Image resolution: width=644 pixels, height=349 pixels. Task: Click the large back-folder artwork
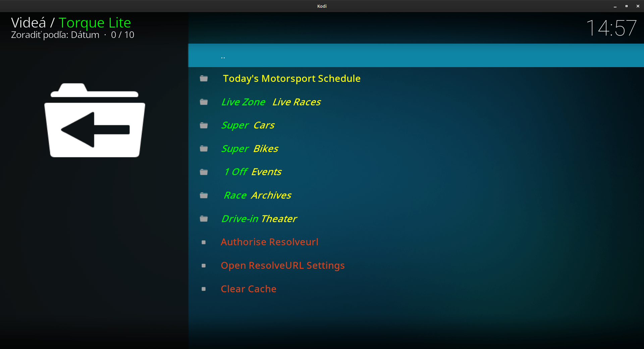95,120
